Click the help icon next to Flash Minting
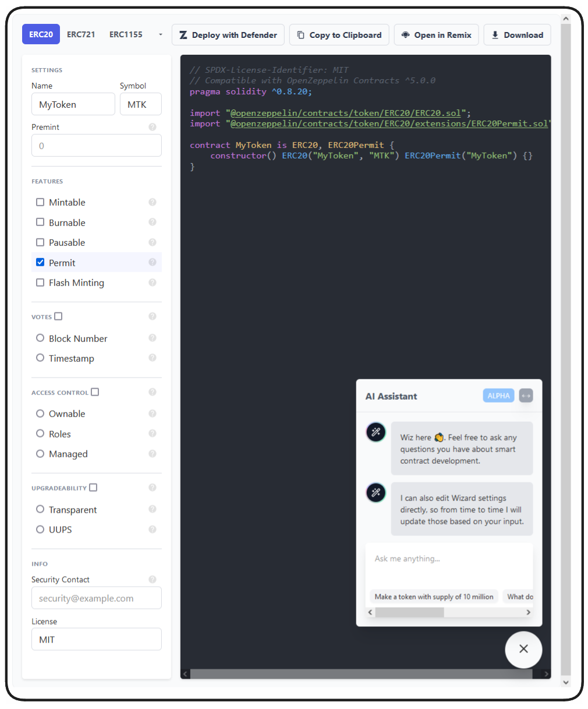This screenshot has height=709, width=588. [x=153, y=283]
